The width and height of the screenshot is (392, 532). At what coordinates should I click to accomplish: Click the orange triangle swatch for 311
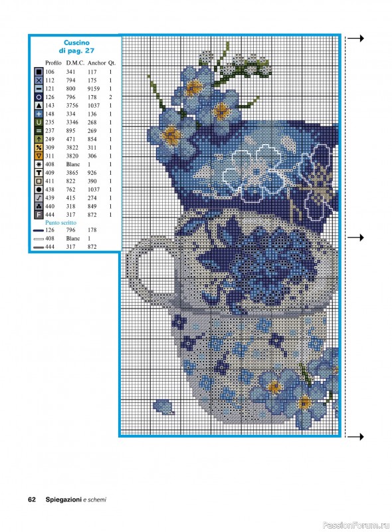[39, 156]
